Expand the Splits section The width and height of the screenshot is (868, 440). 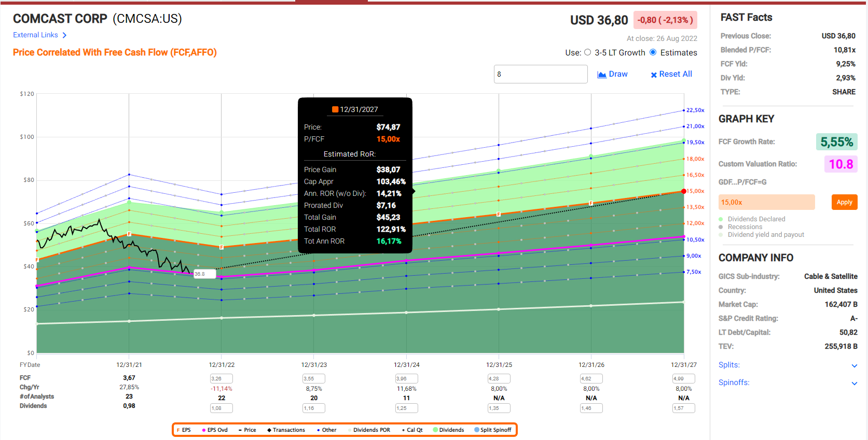pyautogui.click(x=854, y=366)
